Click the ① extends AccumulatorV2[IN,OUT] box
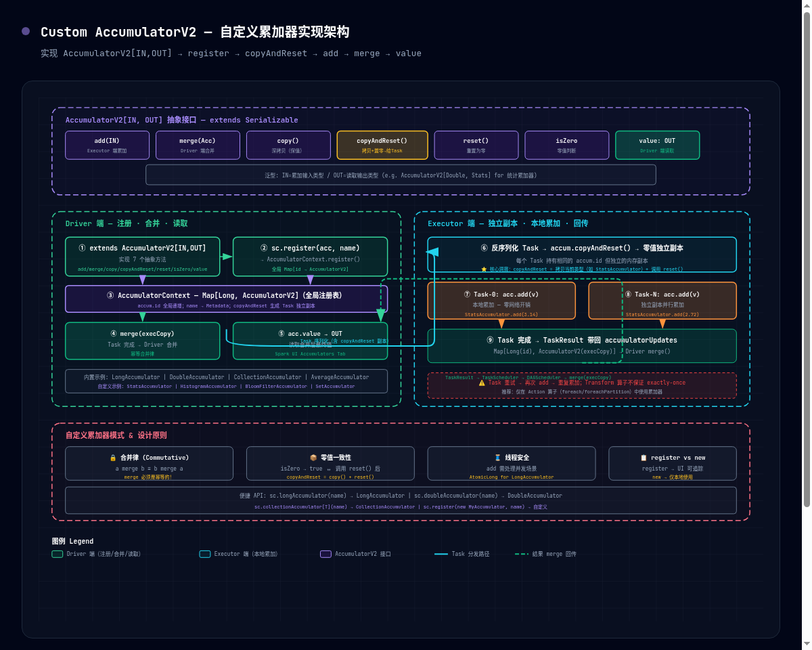 tap(142, 257)
